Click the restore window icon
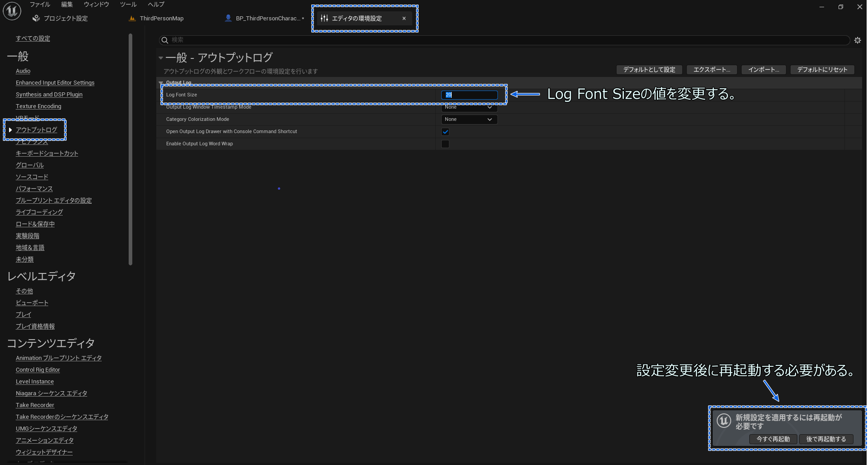 pos(840,7)
